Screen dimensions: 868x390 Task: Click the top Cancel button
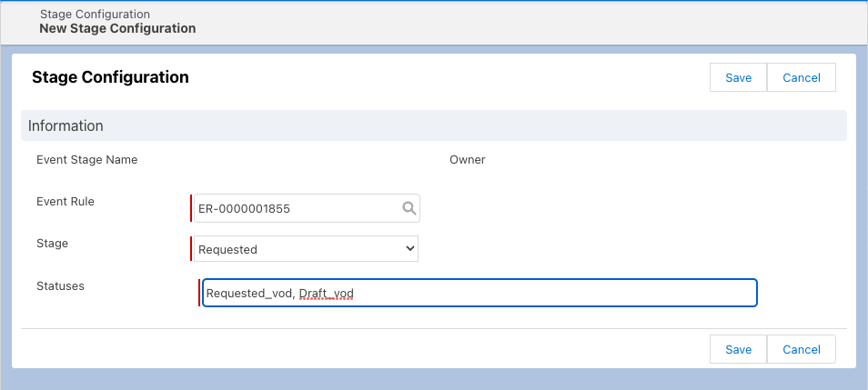(801, 77)
